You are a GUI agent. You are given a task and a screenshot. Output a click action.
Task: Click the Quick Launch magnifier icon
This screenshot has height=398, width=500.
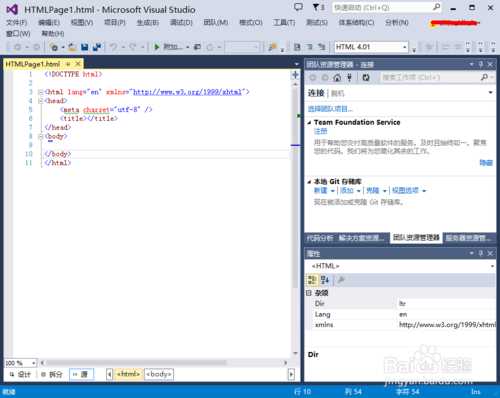click(x=436, y=7)
